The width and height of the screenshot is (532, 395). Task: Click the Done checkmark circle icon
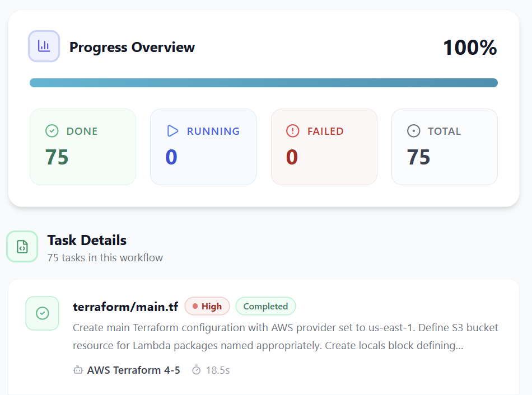click(x=52, y=131)
